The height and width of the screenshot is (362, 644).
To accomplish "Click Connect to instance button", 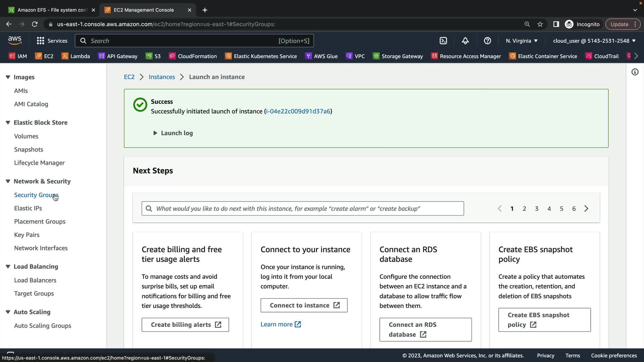I will 304,305.
